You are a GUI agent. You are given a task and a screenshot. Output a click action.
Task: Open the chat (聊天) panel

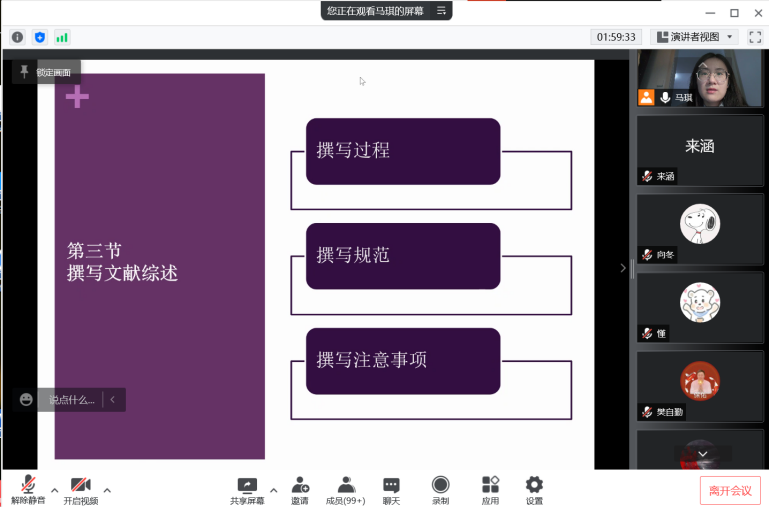(x=391, y=489)
